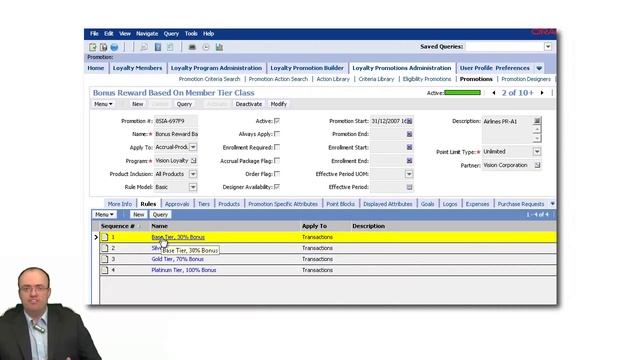Open the Navigate menu
The height and width of the screenshot is (360, 640).
[x=147, y=34]
